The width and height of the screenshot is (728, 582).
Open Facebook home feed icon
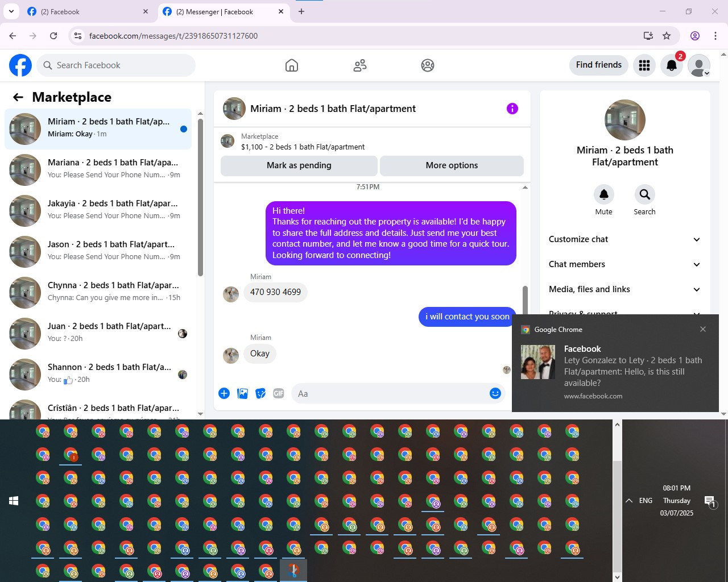[x=292, y=65]
